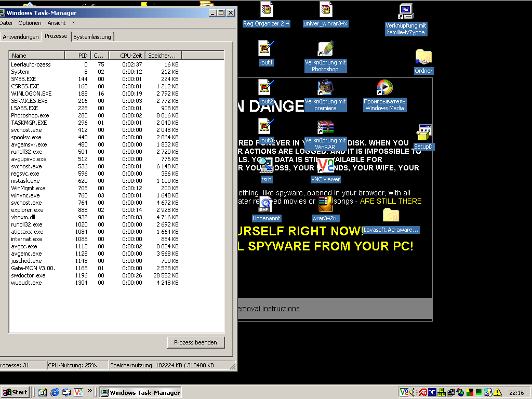Expand the Quick Launch overflow chevron

pos(89,391)
